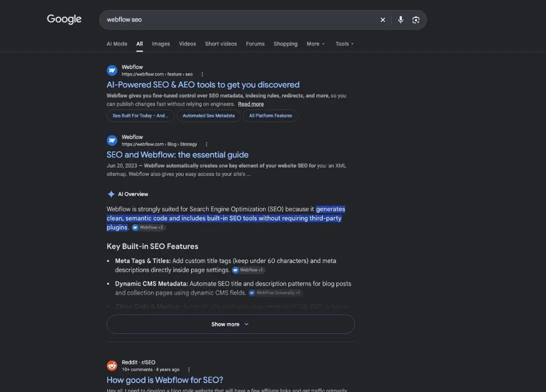The image size is (546, 392).
Task: Open All Platform Features sitelink chip
Action: [x=271, y=116]
